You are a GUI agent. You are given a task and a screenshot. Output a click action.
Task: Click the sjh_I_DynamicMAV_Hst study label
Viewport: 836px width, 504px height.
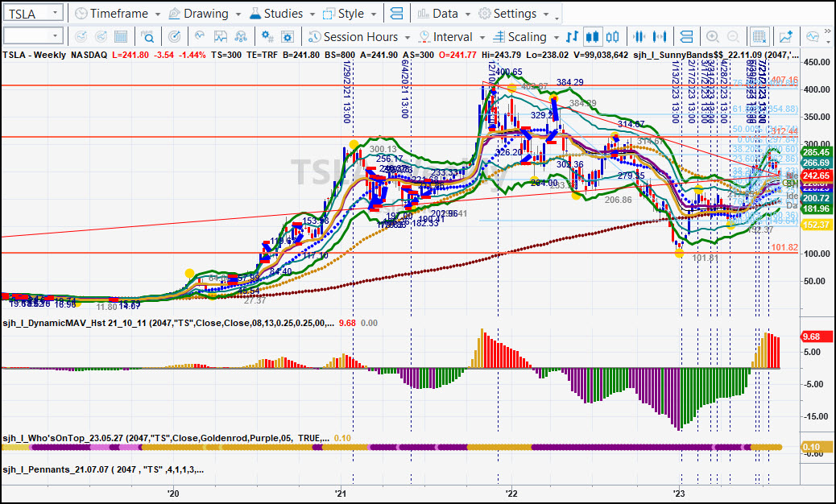(168, 323)
